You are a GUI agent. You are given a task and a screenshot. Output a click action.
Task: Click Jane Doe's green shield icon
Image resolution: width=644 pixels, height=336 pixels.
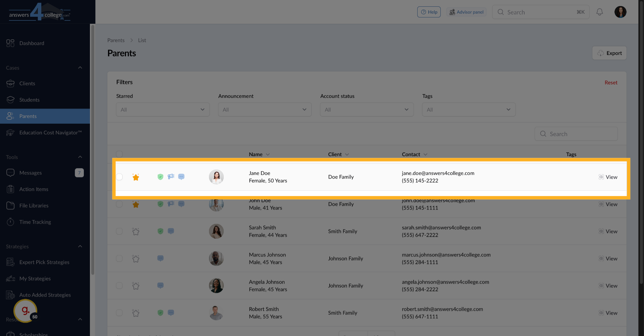click(x=160, y=177)
